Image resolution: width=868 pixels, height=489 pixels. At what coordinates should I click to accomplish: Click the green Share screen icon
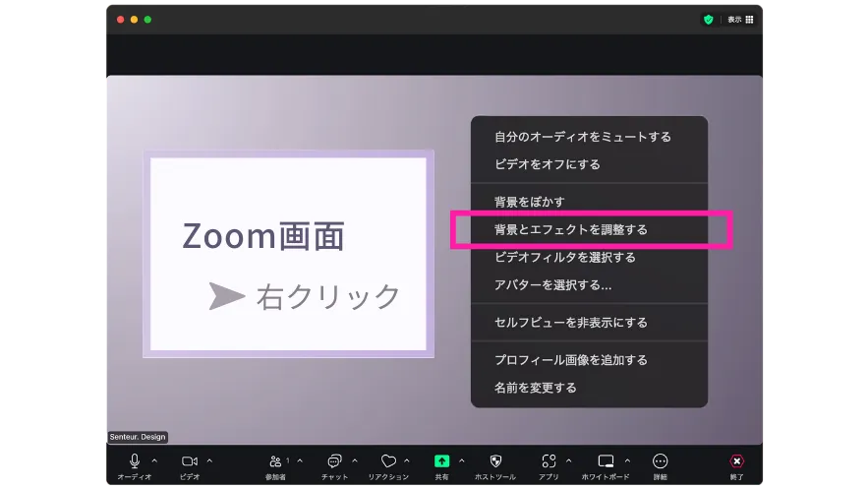click(441, 460)
